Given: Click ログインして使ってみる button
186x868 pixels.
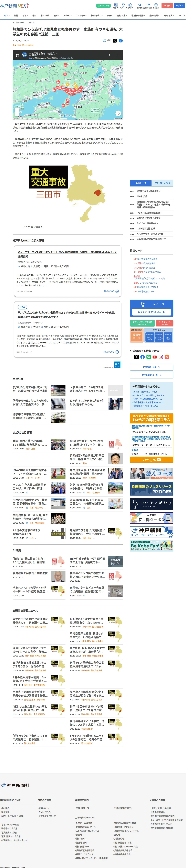Looking at the screenshot, I should pyautogui.click(x=152, y=312).
